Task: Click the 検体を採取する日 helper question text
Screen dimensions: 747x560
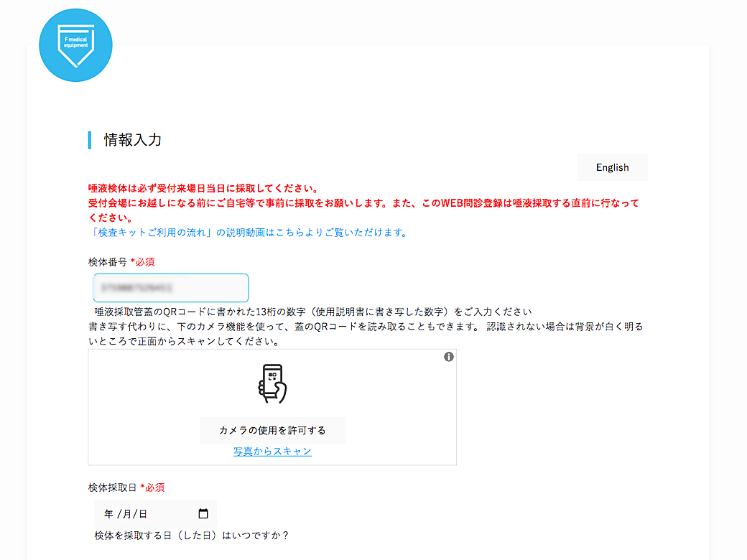Action: (191, 536)
